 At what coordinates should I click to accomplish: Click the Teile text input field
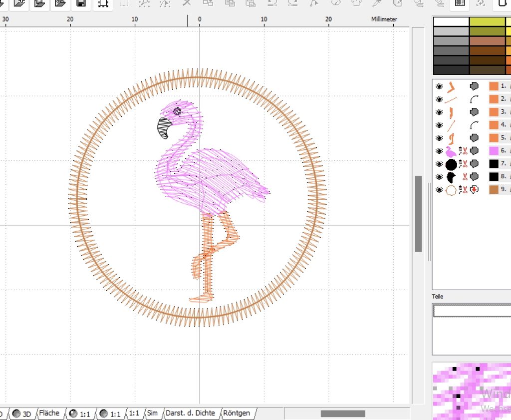[472, 311]
